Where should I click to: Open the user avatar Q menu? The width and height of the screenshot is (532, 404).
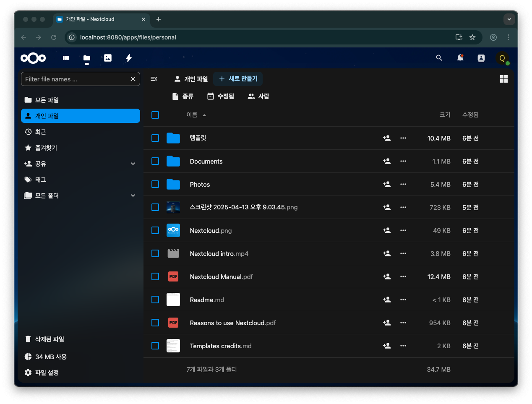pos(502,58)
